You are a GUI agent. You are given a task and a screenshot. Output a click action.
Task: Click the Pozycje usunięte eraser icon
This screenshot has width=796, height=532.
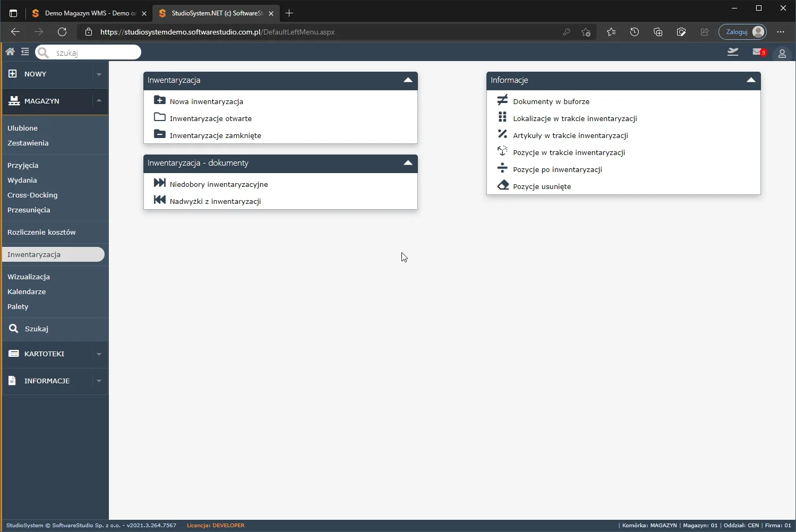pos(502,185)
